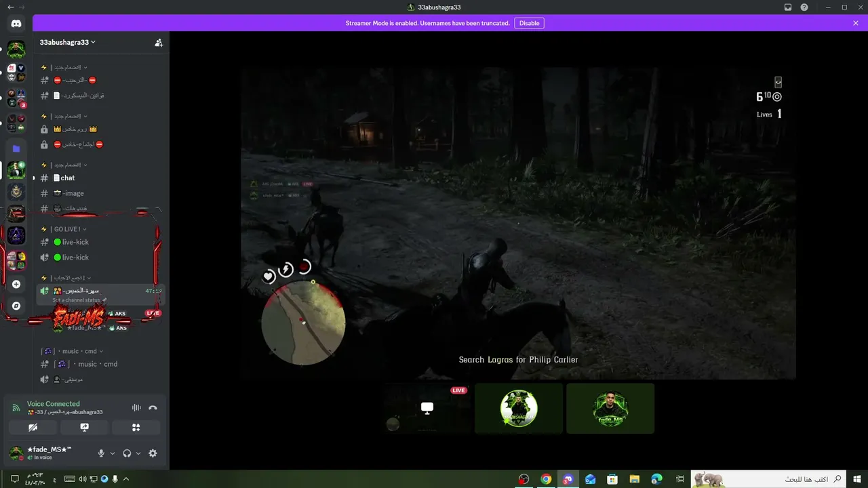Viewport: 868px width, 488px height.
Task: Open Discord help icon
Action: 804,7
